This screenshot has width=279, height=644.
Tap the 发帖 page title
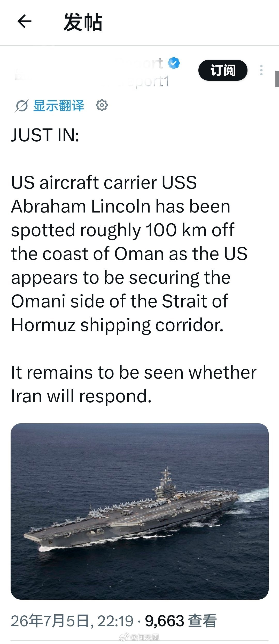pos(83,22)
